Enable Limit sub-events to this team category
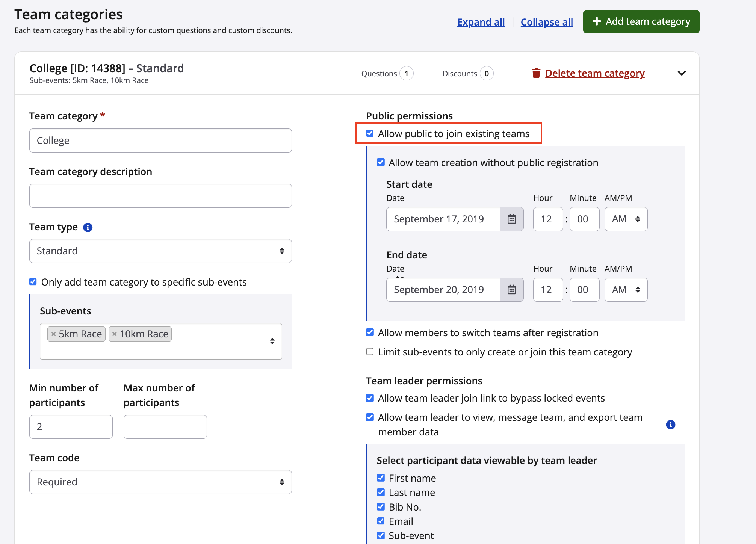The height and width of the screenshot is (544, 756). click(x=370, y=352)
